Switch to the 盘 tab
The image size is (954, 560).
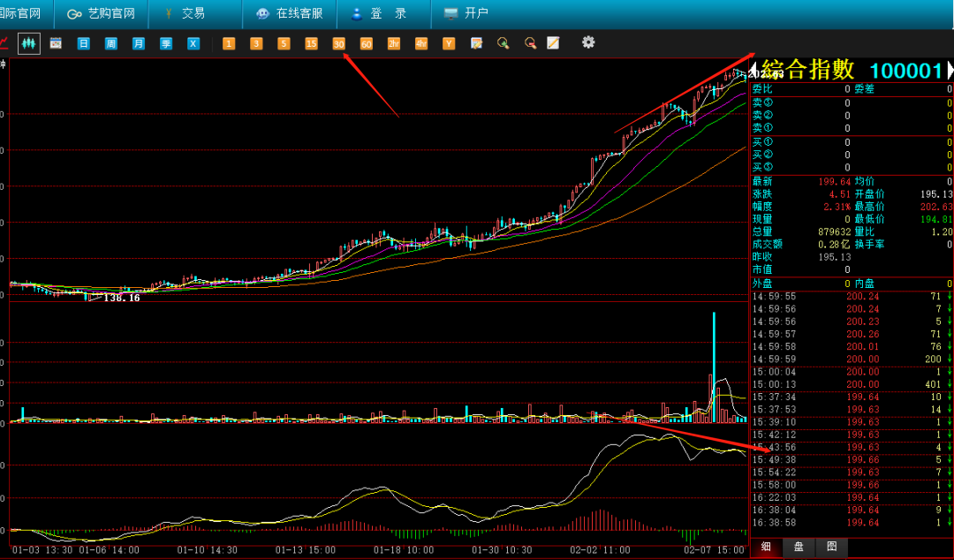799,547
